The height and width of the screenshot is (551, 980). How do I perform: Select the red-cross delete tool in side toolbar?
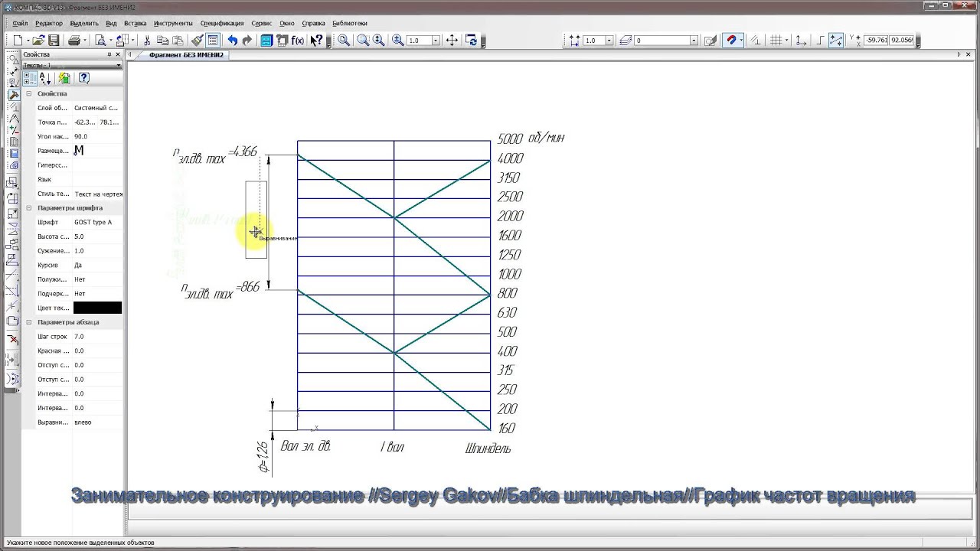[x=13, y=339]
